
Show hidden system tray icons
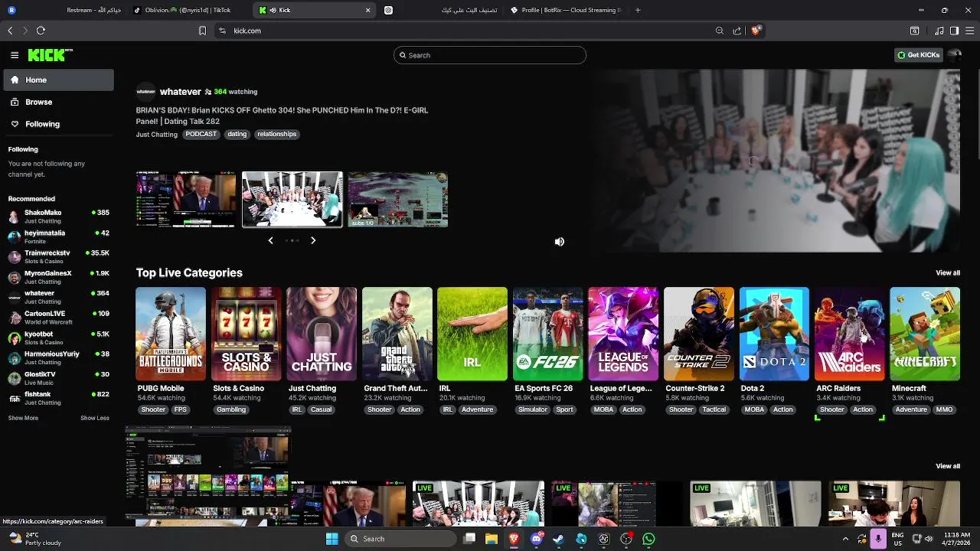[846, 539]
